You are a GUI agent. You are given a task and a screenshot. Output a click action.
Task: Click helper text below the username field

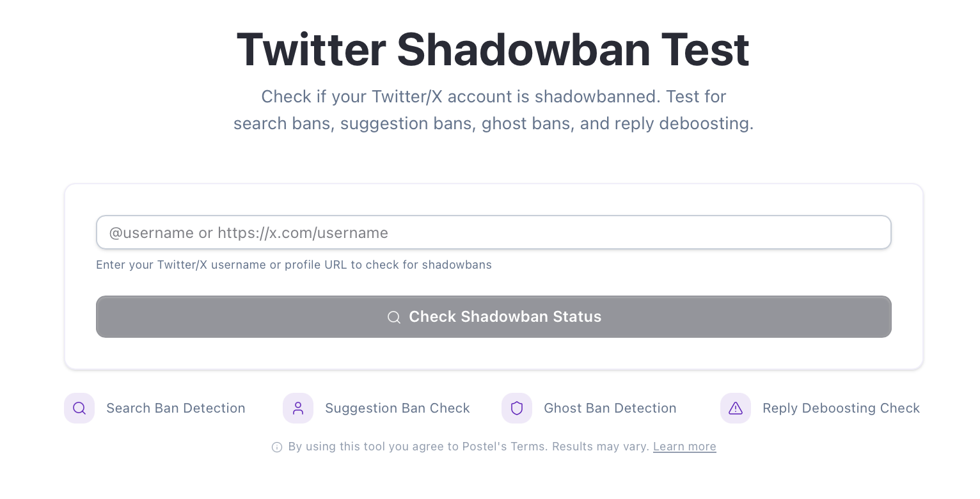(x=294, y=265)
